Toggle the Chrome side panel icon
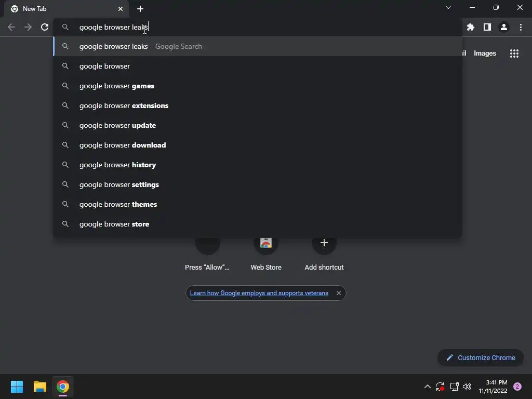The image size is (532, 399). coord(487,27)
